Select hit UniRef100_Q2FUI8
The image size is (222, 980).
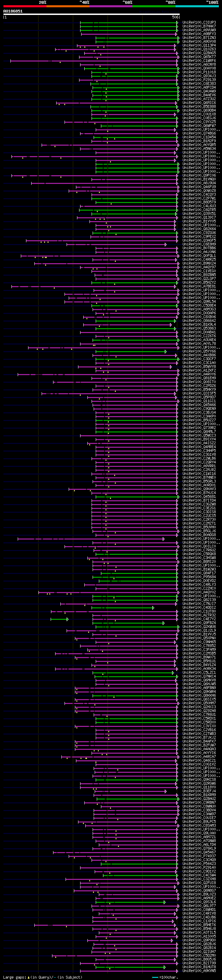199,883
